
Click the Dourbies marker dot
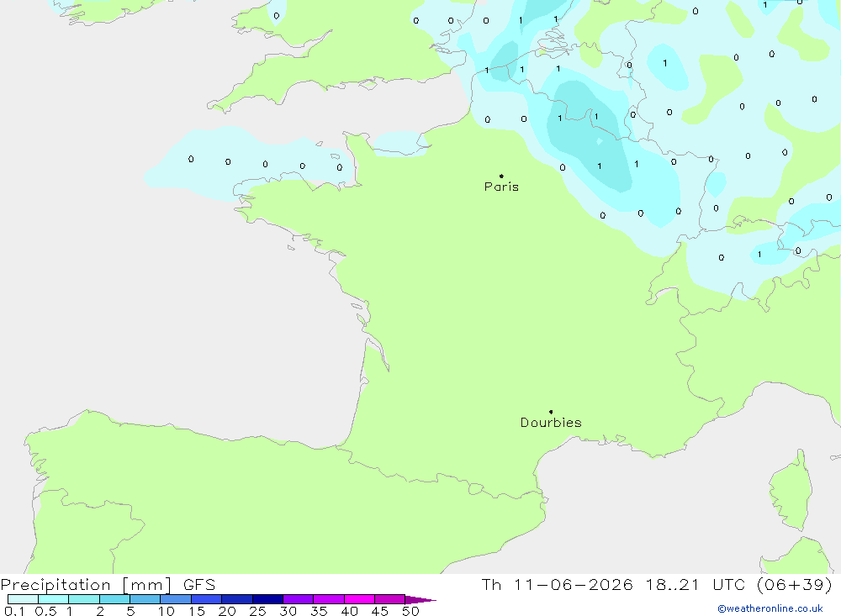(551, 412)
